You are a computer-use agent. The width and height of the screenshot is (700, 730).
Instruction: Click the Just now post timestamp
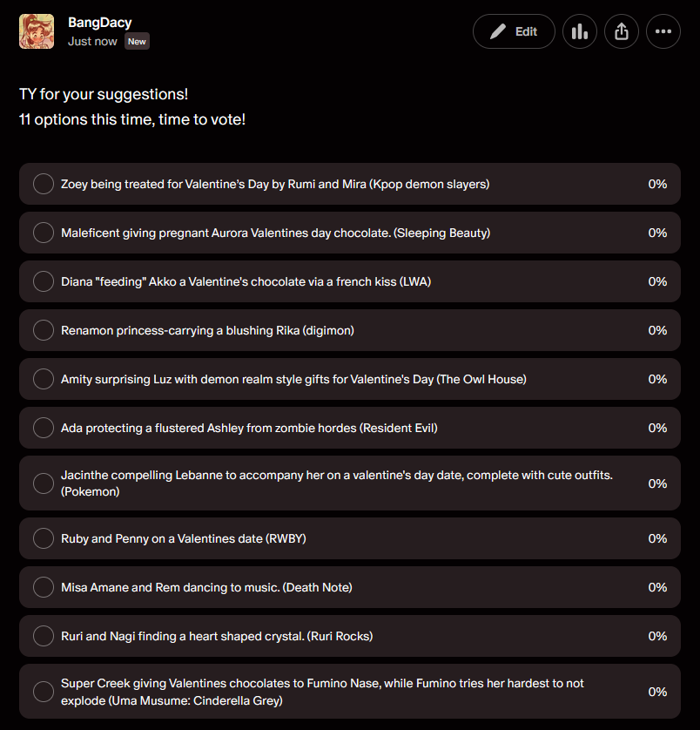coord(93,41)
